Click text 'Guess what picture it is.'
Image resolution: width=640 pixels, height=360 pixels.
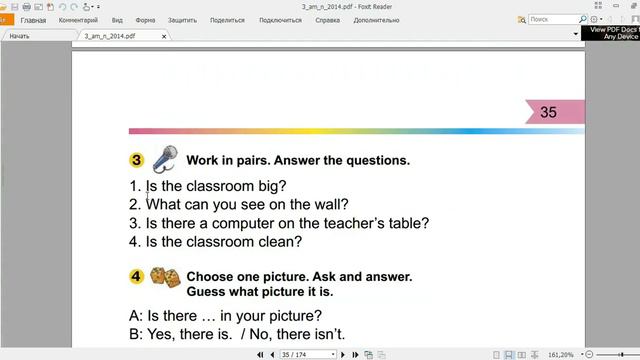click(260, 292)
